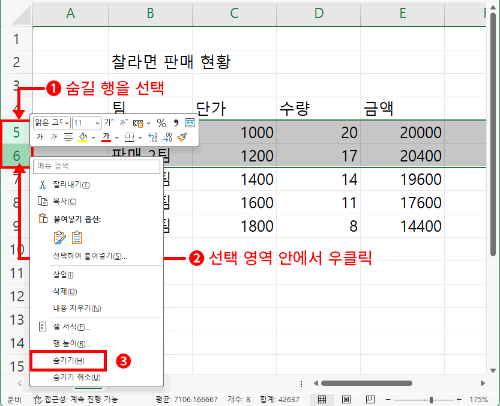Click borders icon in mini toolbar
500x406 pixels.
pyautogui.click(x=129, y=137)
